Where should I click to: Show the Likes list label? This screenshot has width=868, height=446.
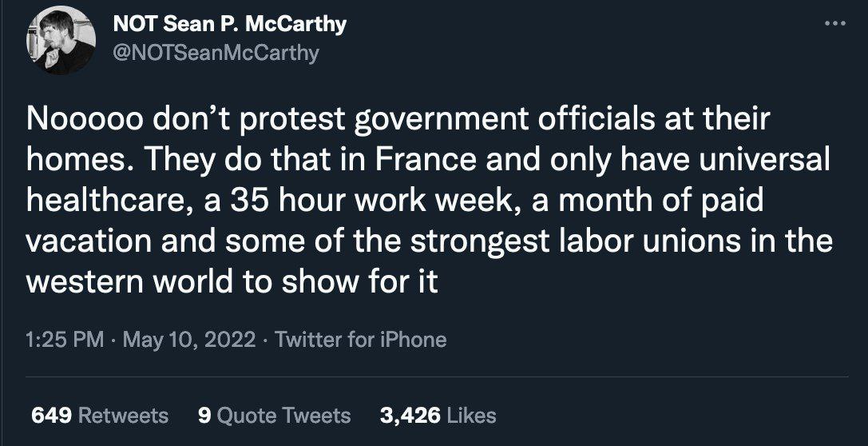tap(472, 416)
